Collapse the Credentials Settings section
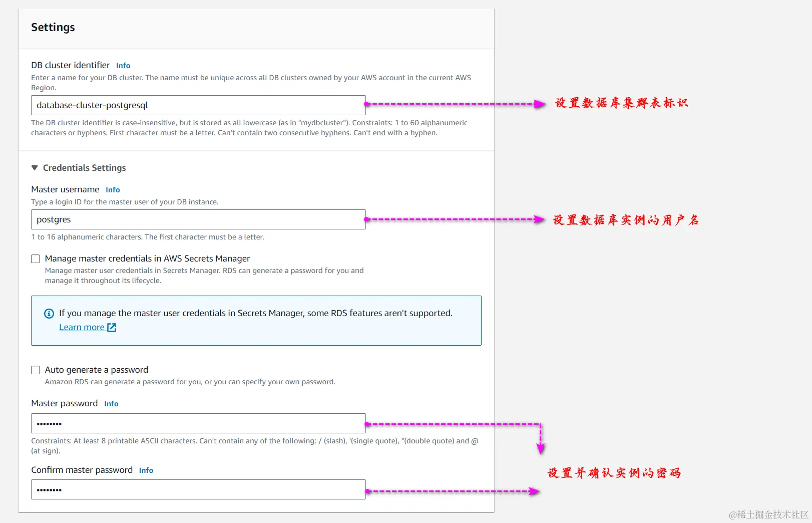This screenshot has width=812, height=523. tap(35, 168)
